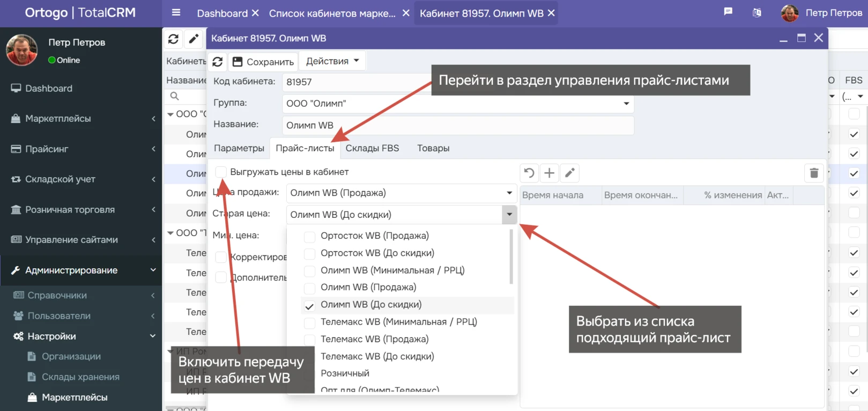Expand the Прайсинг sidebar section
This screenshot has height=411, width=868.
(x=80, y=149)
